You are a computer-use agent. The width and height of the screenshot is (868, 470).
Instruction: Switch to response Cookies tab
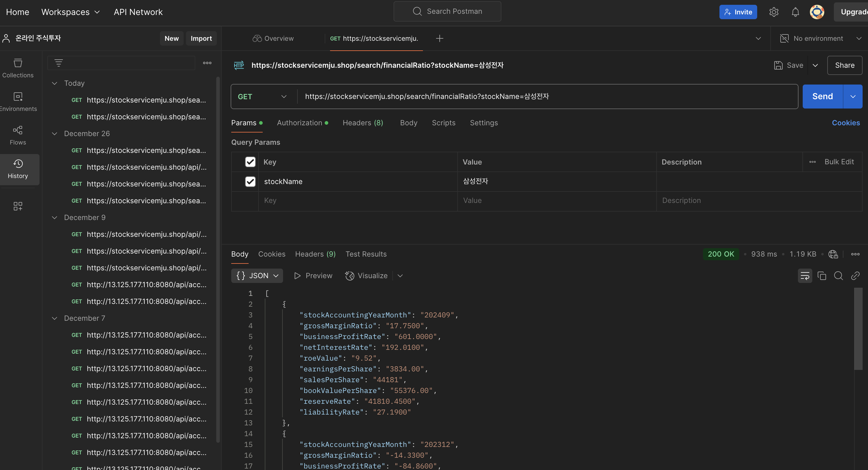tap(272, 254)
